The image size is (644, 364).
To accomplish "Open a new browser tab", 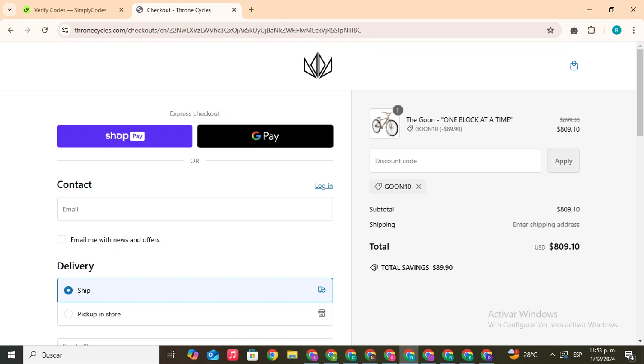I will click(251, 10).
